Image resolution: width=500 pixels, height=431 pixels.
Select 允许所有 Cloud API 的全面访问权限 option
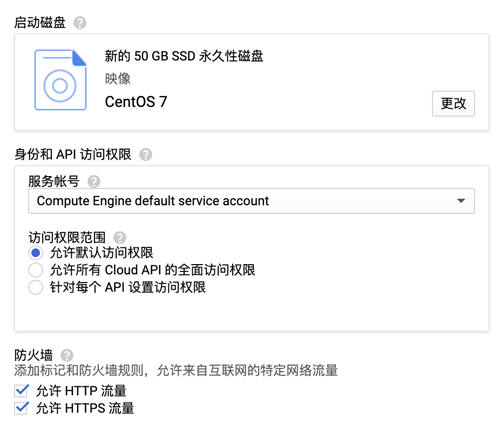(35, 270)
